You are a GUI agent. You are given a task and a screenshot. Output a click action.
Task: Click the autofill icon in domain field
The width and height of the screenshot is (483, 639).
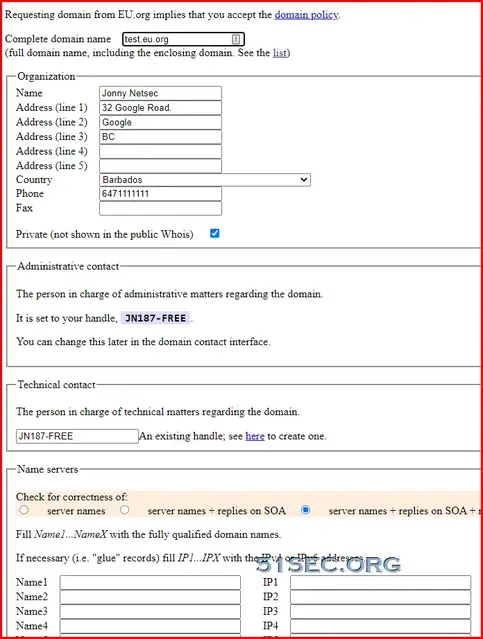click(236, 39)
